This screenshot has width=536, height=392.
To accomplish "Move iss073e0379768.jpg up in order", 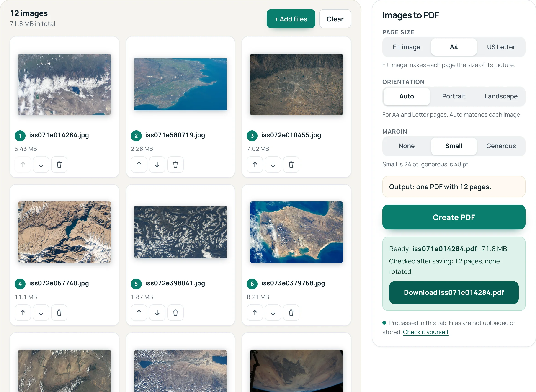I will [255, 313].
